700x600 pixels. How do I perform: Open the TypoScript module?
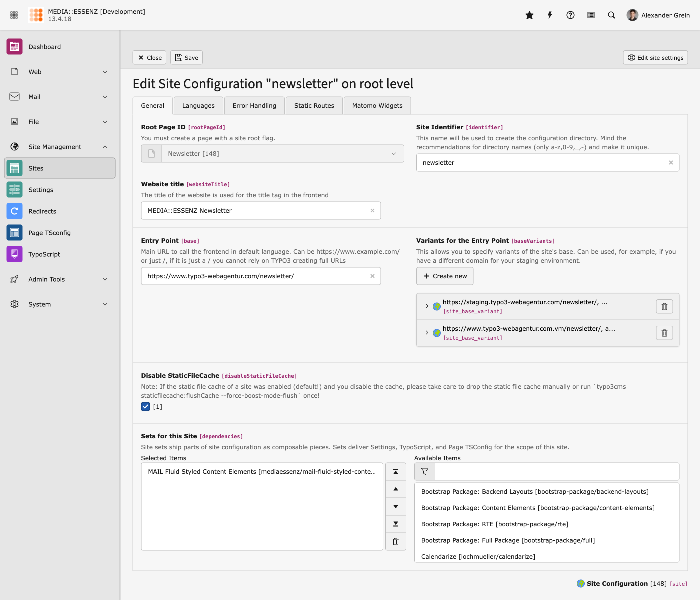(44, 254)
